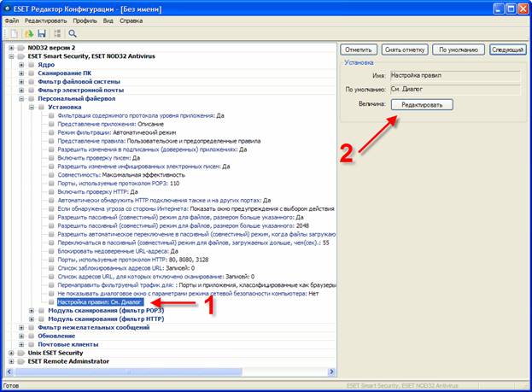
Task: Expand Модуль сканирования (фильтр POP3) node
Action: [32, 311]
